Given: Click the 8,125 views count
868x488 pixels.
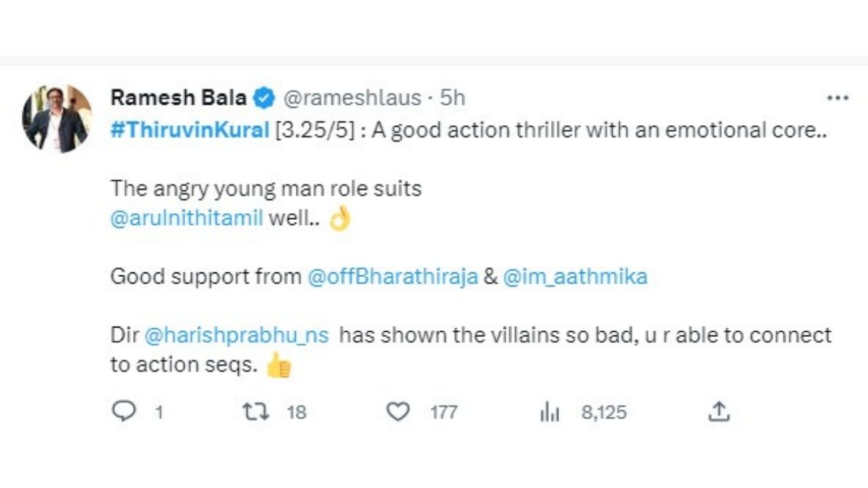Looking at the screenshot, I should tap(604, 413).
